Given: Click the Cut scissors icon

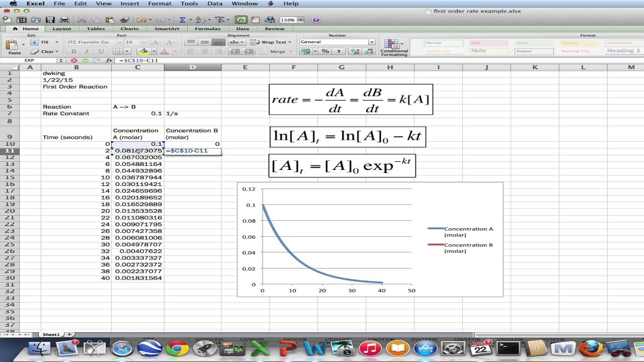Looking at the screenshot, I should coord(82,20).
